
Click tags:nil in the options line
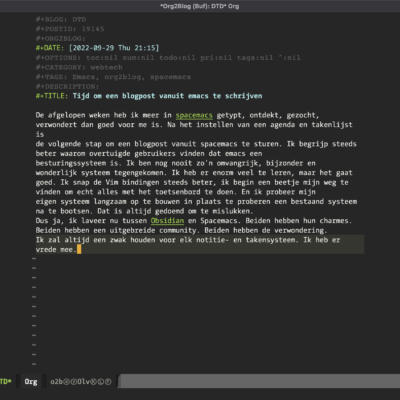pyautogui.click(x=255, y=58)
